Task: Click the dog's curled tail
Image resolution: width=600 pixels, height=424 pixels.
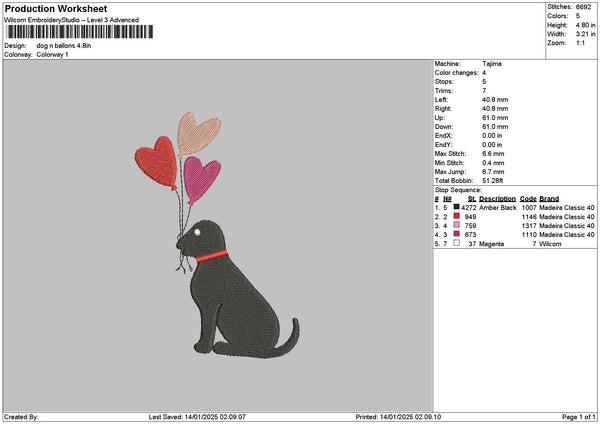Action: point(288,338)
